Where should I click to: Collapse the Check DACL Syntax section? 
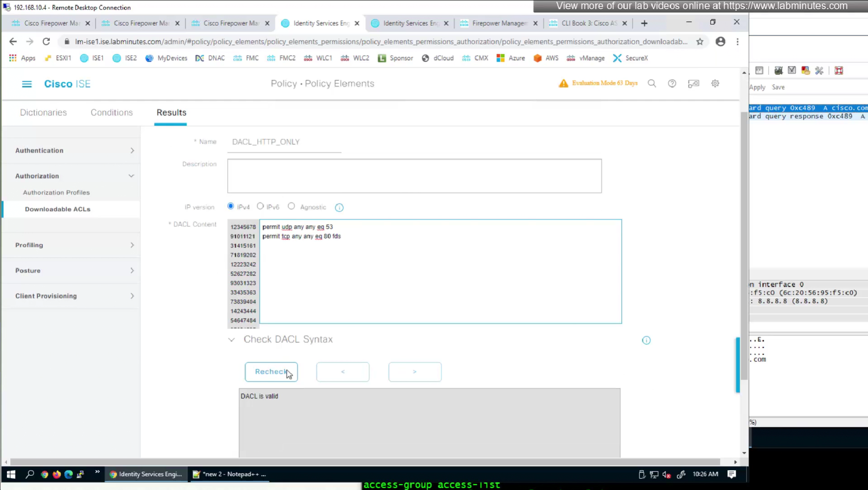232,340
